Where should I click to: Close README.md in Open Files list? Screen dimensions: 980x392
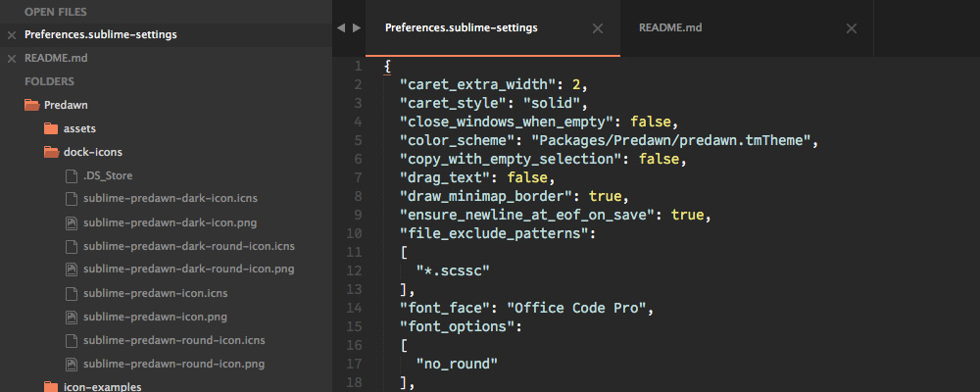(11, 58)
